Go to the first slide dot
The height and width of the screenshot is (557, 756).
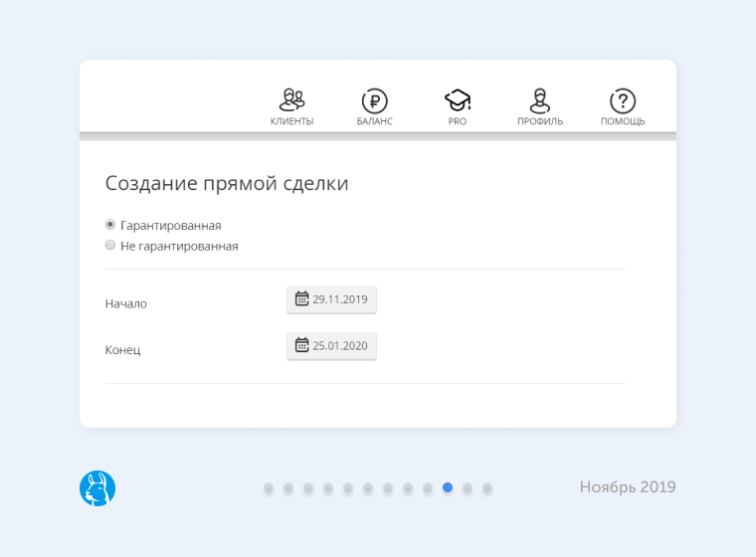click(x=269, y=487)
